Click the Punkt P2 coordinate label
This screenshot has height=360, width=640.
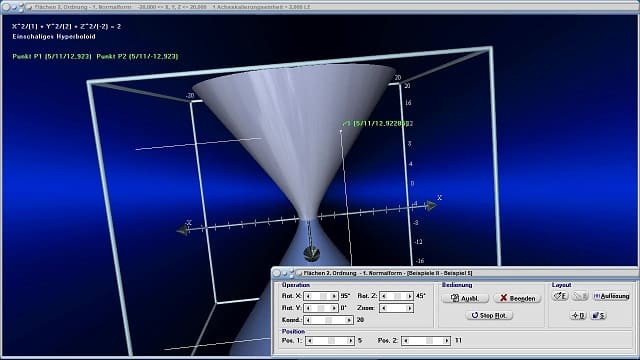[137, 56]
